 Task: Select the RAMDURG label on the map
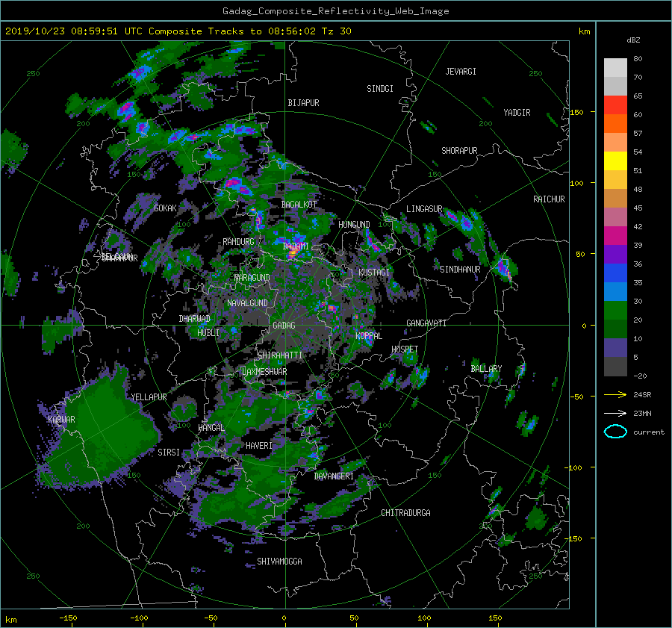(x=238, y=242)
